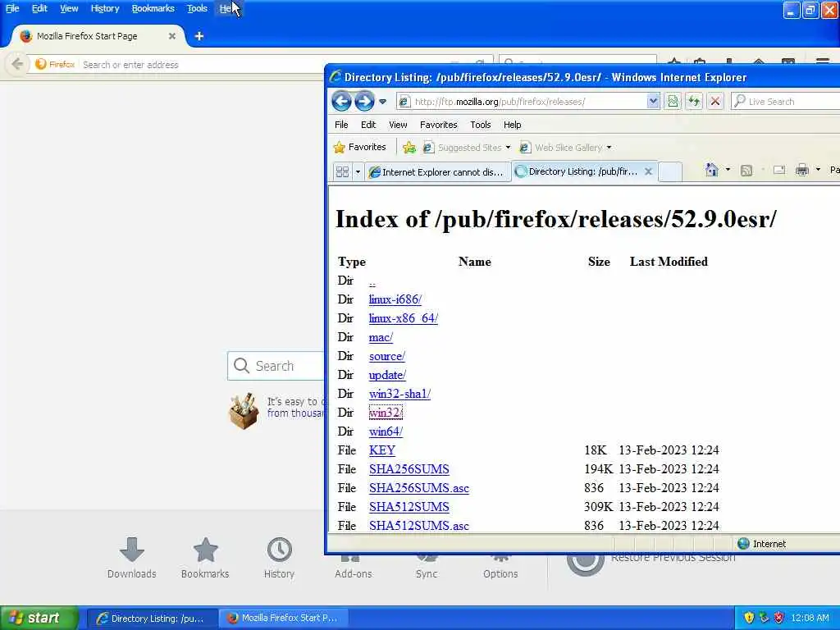The image size is (840, 630).
Task: Open the linux-x86_64/ directory link
Action: pyautogui.click(x=403, y=318)
